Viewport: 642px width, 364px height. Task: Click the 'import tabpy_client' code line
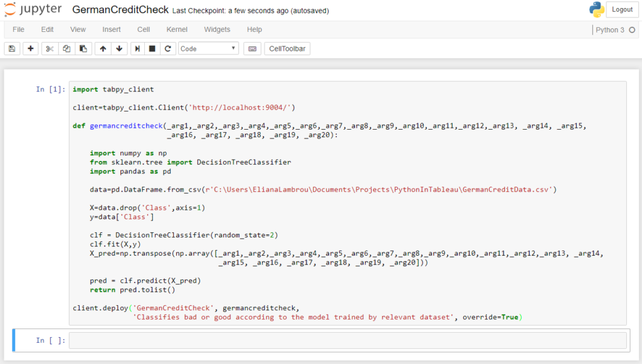point(113,89)
